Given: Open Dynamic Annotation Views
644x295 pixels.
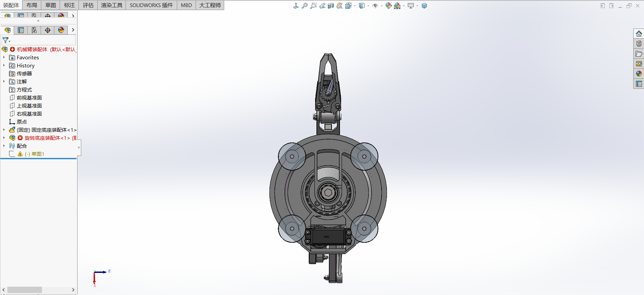Looking at the screenshot, I should [x=340, y=6].
